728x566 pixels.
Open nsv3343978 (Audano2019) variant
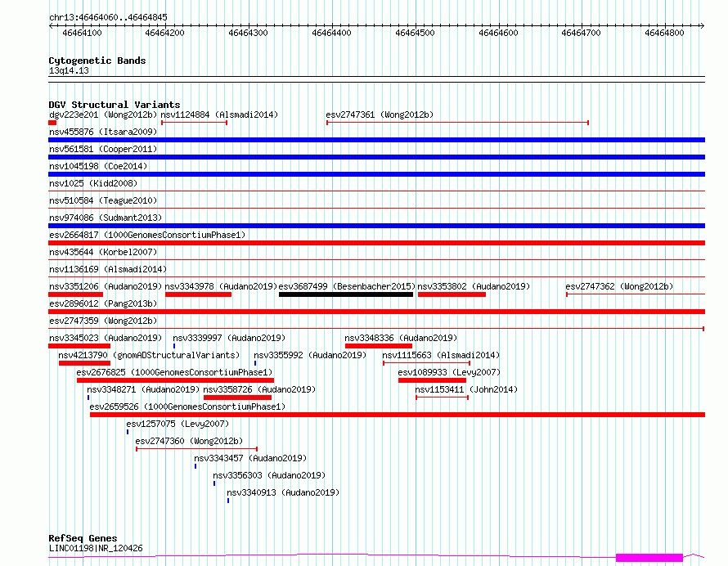point(221,286)
